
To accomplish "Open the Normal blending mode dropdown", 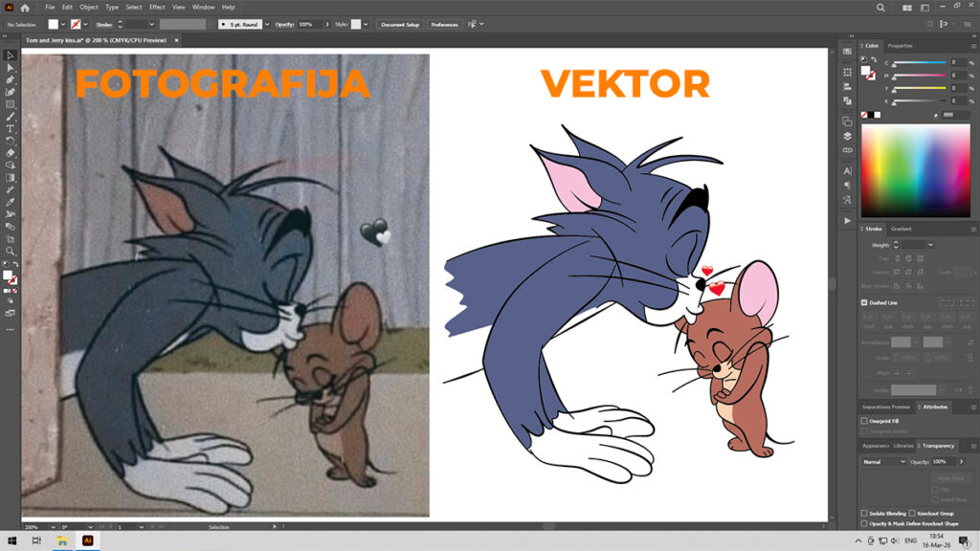I will [x=882, y=461].
